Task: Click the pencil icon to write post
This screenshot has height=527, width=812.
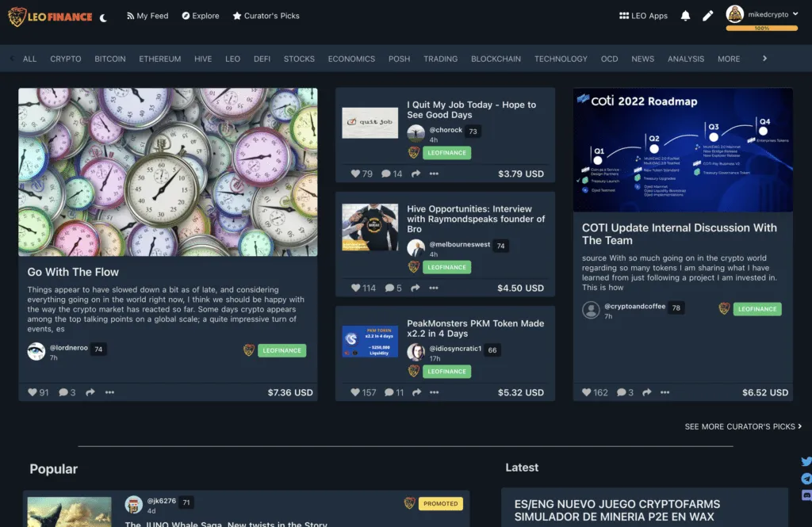Action: (707, 16)
